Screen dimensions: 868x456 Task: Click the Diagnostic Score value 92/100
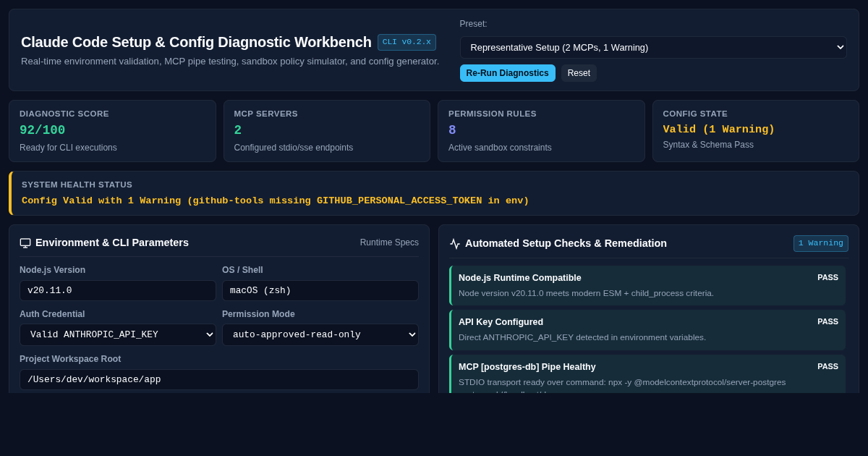click(42, 130)
